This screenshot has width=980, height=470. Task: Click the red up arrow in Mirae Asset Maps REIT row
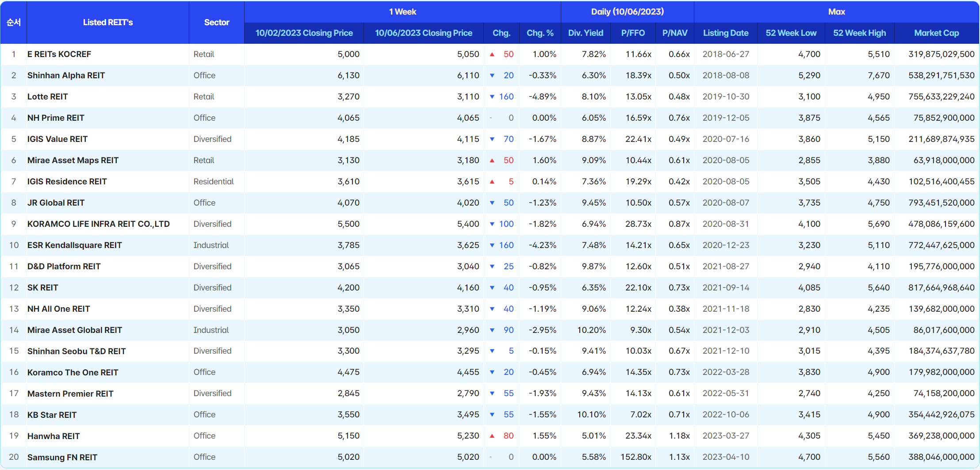(x=492, y=160)
